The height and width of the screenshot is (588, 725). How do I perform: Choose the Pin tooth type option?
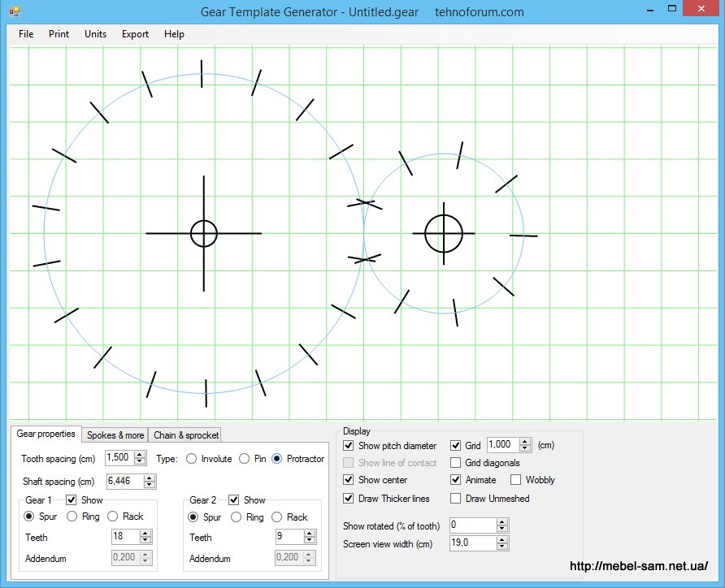(x=245, y=459)
